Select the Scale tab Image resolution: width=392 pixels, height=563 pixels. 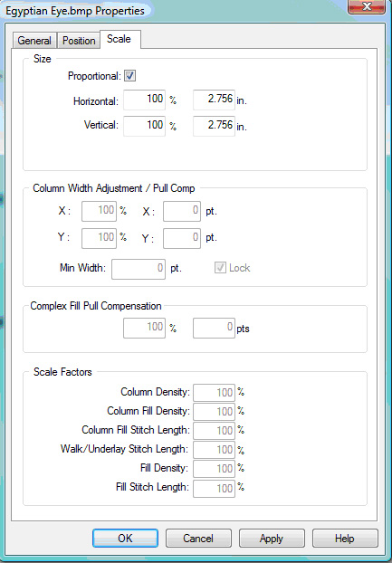(x=120, y=39)
